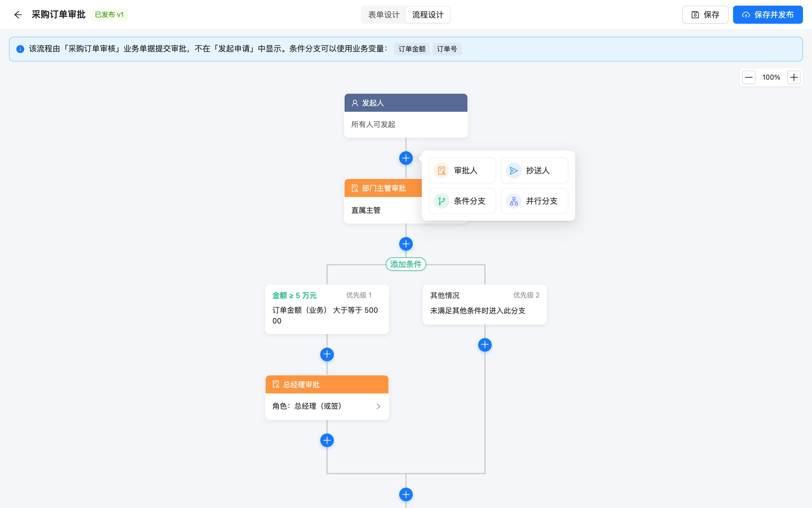Open the 其他情况 condition card

tap(485, 305)
